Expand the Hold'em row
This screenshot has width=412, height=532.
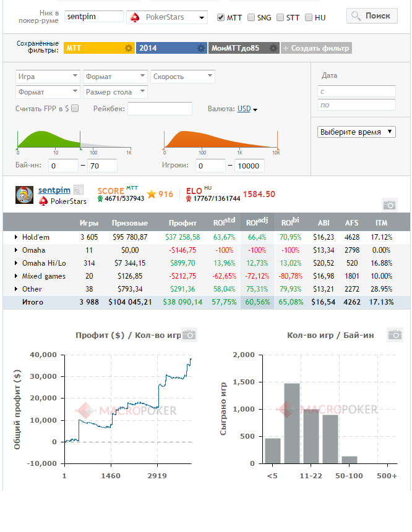click(x=16, y=237)
